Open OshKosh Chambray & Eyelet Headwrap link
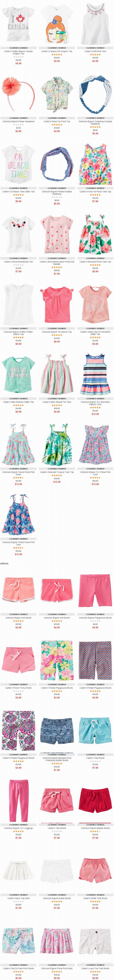The height and width of the screenshot is (980, 114). click(95, 123)
